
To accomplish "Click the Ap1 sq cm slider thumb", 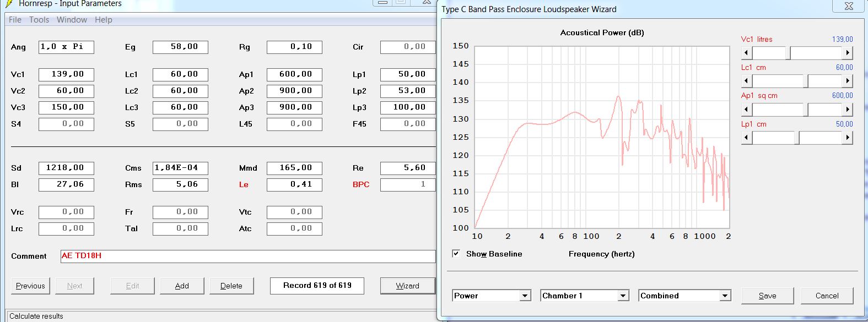I will coord(806,110).
